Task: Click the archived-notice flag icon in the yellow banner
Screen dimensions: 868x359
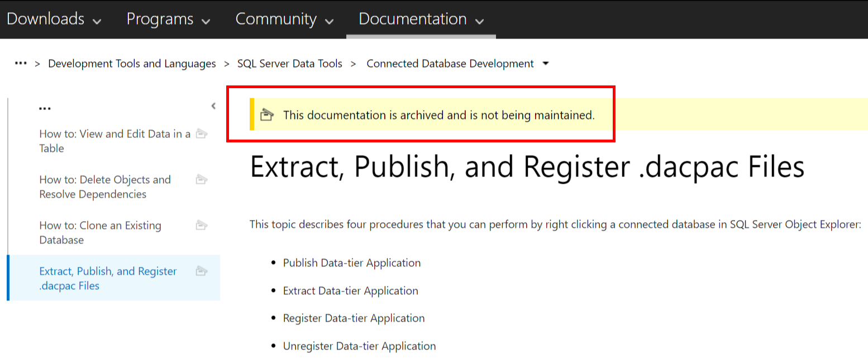Action: [268, 114]
